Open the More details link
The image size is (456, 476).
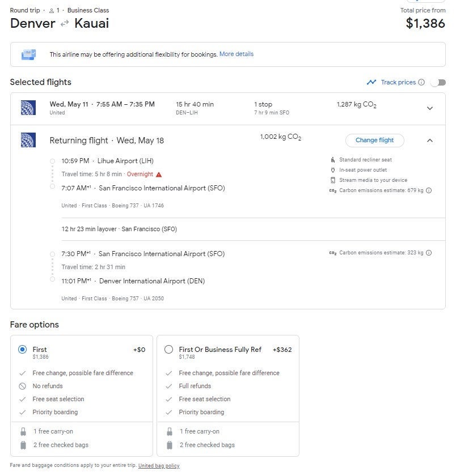click(x=237, y=54)
